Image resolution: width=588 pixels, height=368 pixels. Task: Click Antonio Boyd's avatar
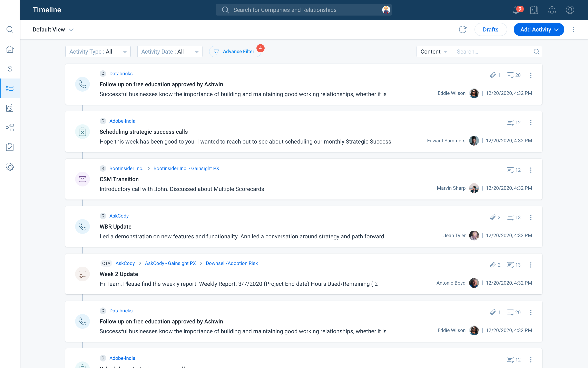click(474, 283)
